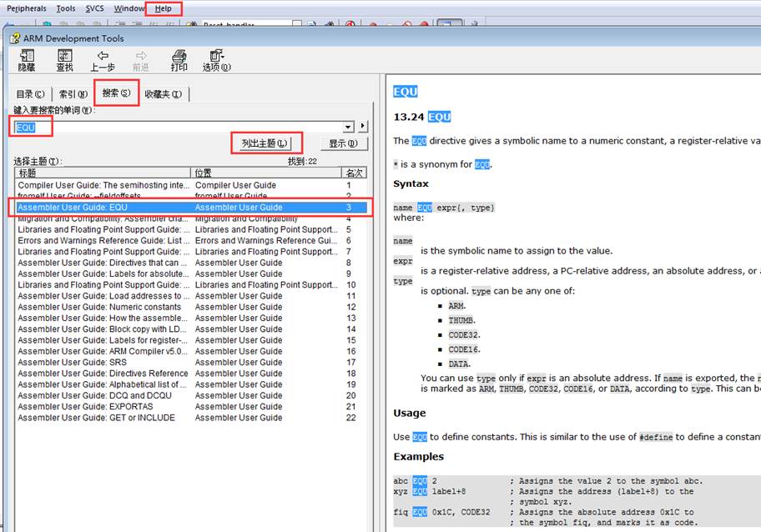
Task: Click the Forward (前进) toolbar icon
Action: point(141,61)
